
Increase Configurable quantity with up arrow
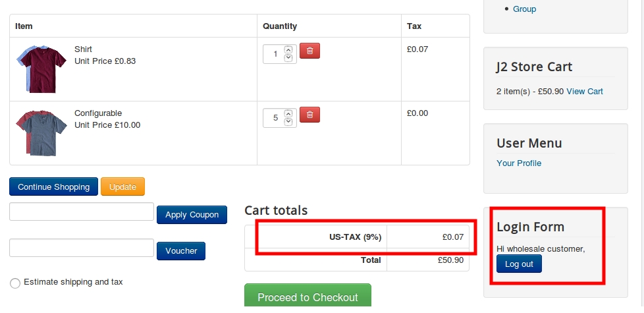tap(288, 113)
